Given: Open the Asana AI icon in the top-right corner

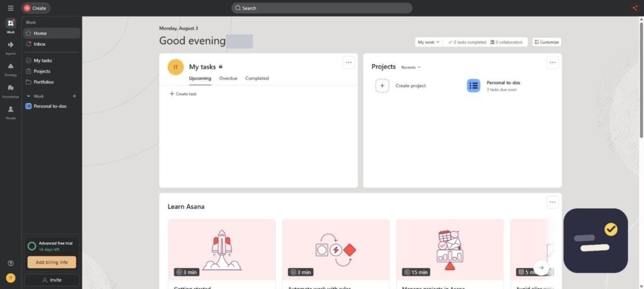Looking at the screenshot, I should click(635, 8).
